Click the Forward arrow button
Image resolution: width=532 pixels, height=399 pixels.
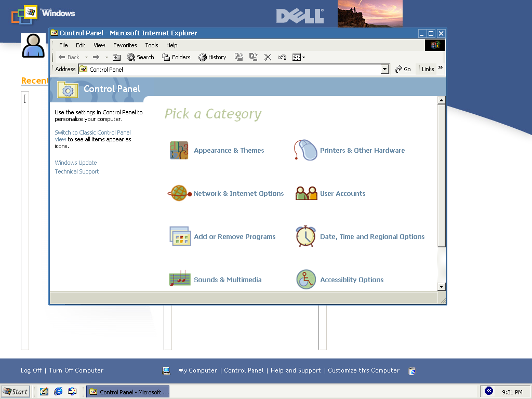click(x=96, y=57)
